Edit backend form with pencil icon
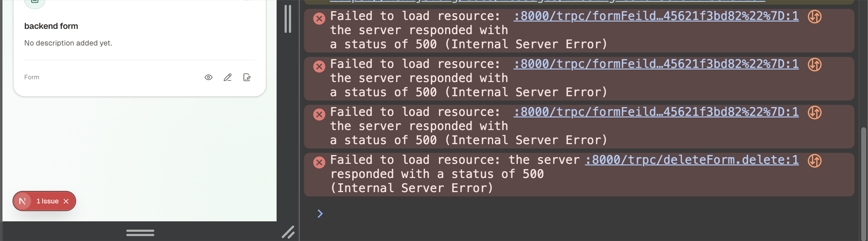Viewport: 868px width, 241px height. 228,77
